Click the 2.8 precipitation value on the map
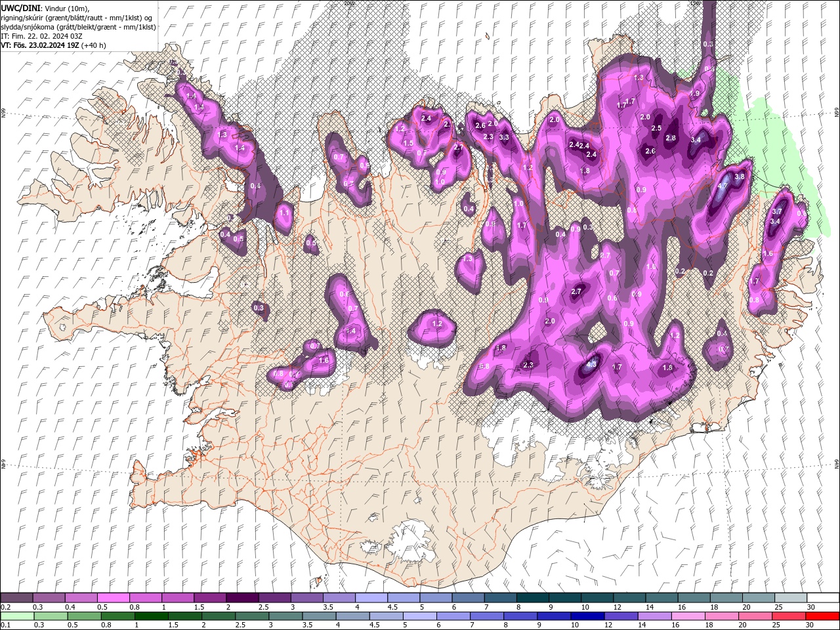This screenshot has height=630, width=840. [x=671, y=138]
